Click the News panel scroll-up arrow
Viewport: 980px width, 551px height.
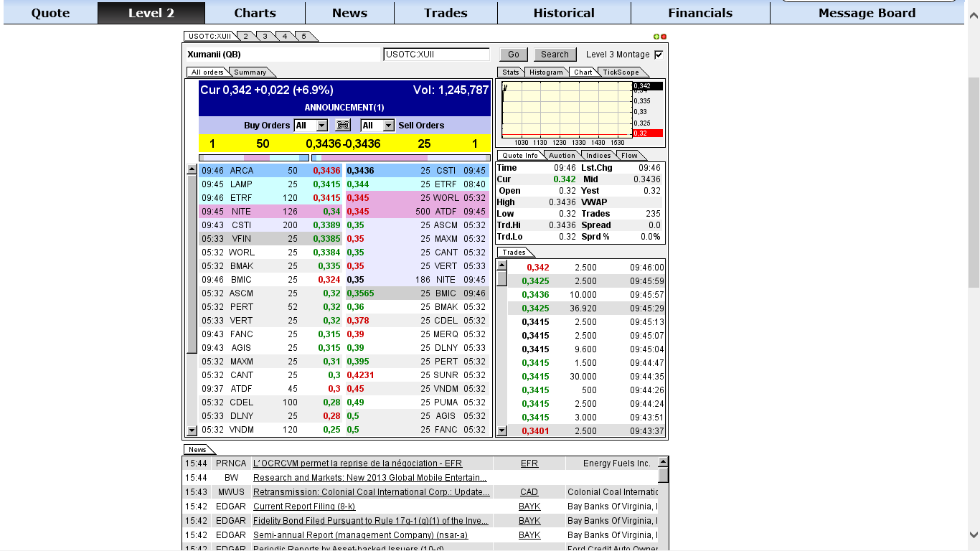click(663, 462)
